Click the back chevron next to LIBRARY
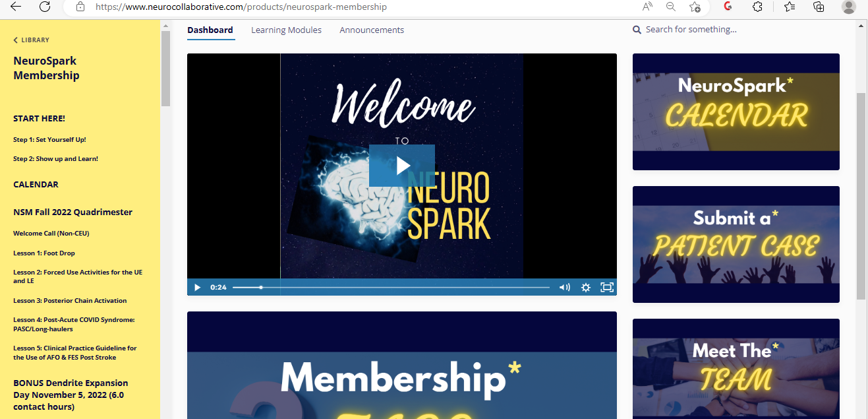 15,40
